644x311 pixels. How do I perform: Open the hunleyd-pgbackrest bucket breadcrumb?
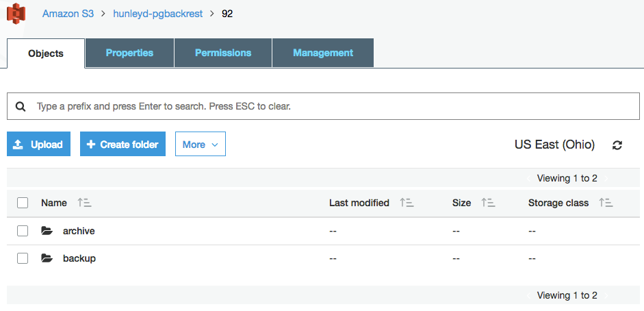pyautogui.click(x=157, y=14)
